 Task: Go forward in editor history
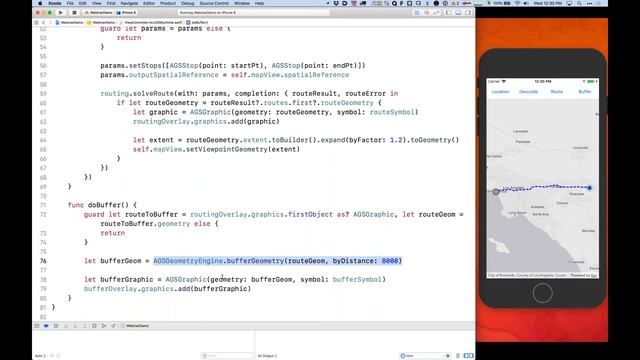point(50,22)
